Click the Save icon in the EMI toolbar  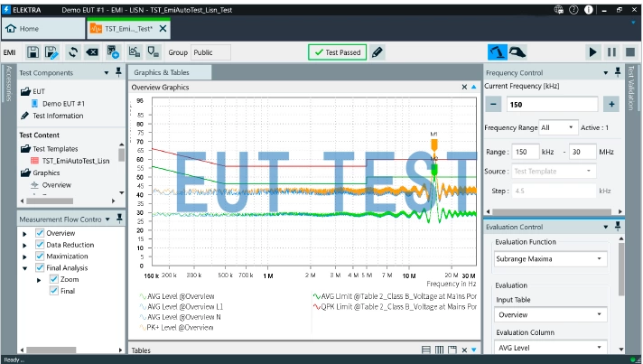(x=33, y=52)
